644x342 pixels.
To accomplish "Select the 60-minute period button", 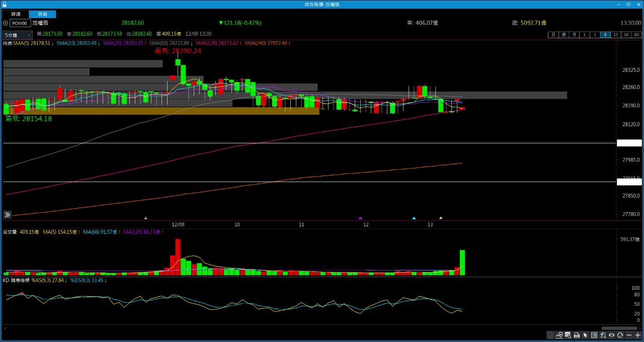I will [x=636, y=35].
